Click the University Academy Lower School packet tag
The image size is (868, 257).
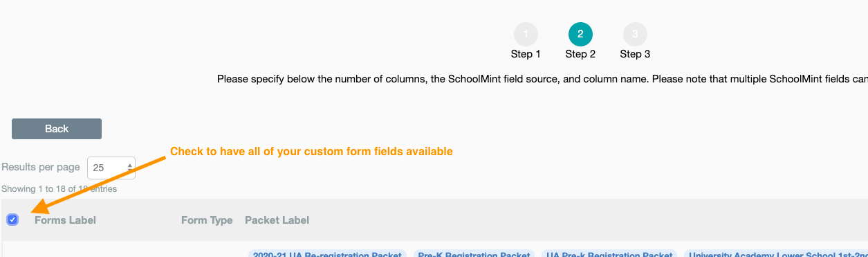[x=776, y=254]
